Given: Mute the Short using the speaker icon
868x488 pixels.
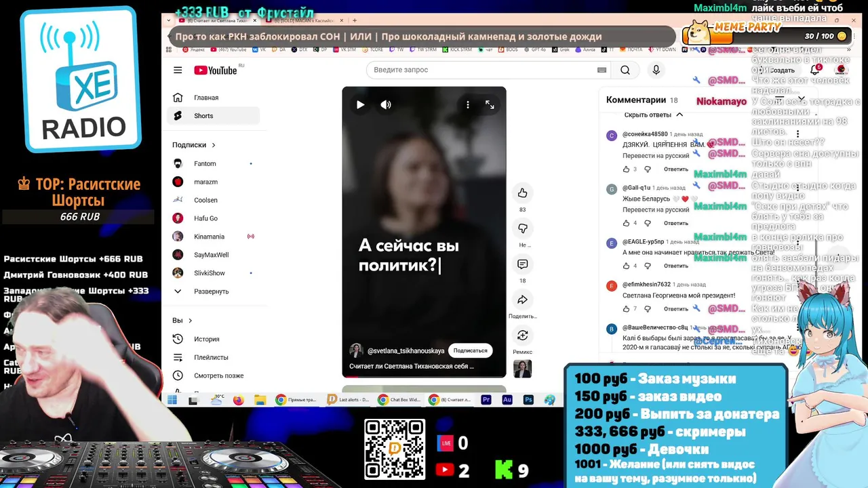Looking at the screenshot, I should [386, 104].
